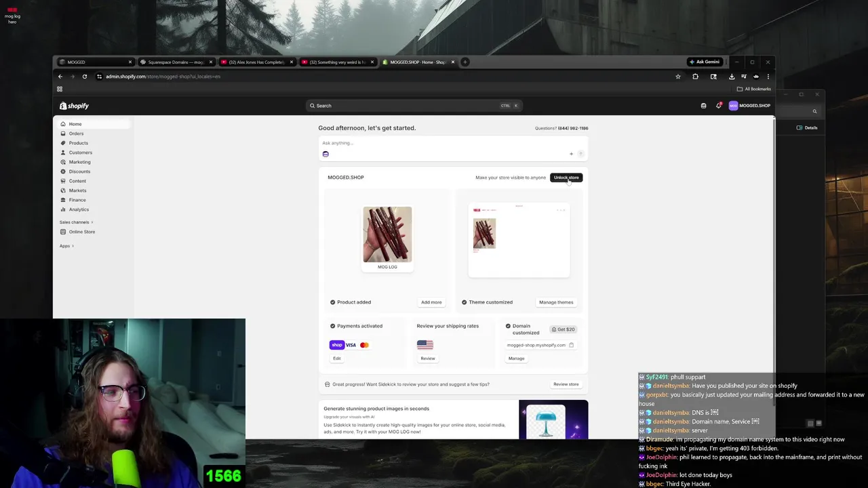Copy the mogged-shop.myshopify.com domain

(x=571, y=345)
